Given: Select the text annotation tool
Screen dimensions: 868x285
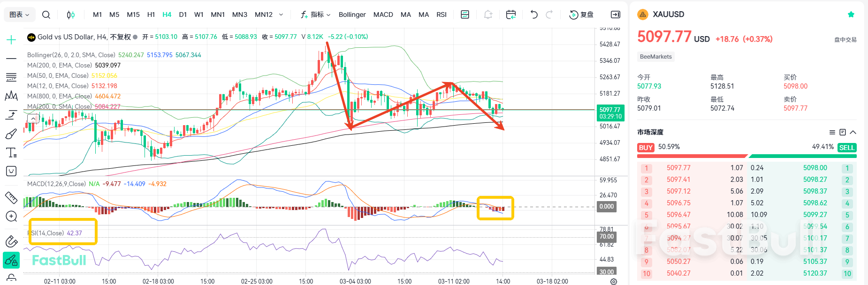Looking at the screenshot, I should point(11,153).
